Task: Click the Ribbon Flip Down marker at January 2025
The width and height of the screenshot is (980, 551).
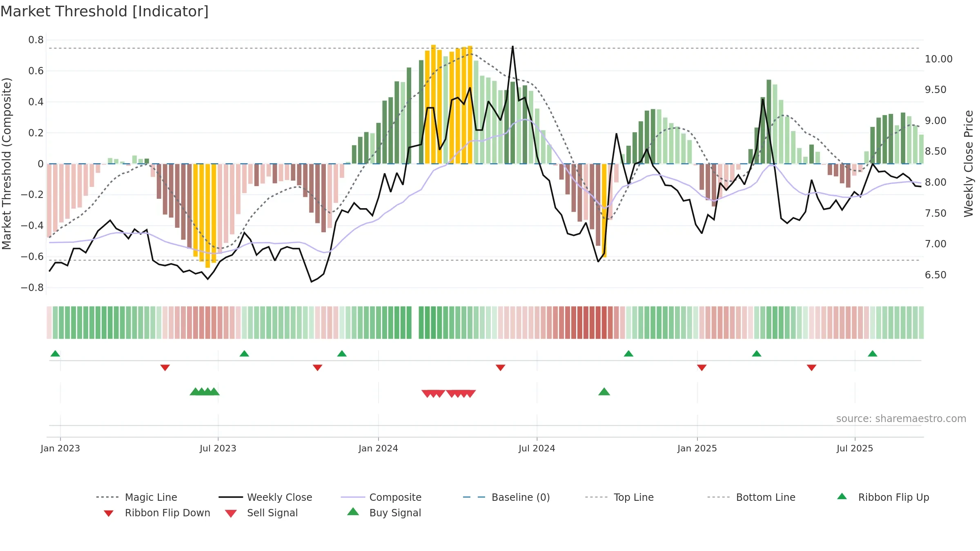Action: (x=702, y=368)
